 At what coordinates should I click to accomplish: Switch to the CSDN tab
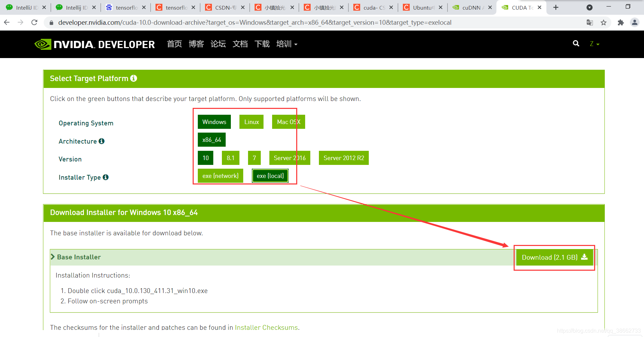click(224, 8)
